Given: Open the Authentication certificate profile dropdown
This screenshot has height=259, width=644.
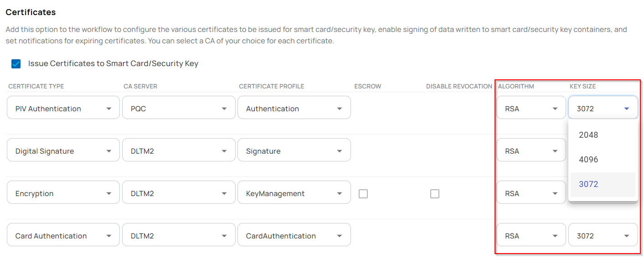Looking at the screenshot, I should coord(294,109).
